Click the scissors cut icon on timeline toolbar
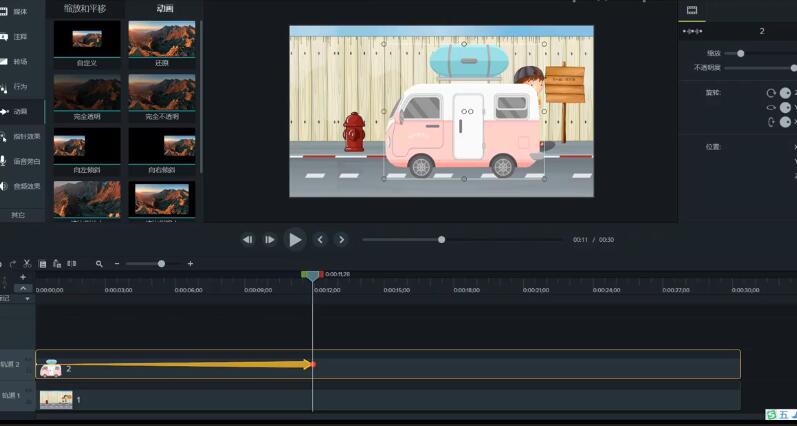The width and height of the screenshot is (797, 426). 27,264
